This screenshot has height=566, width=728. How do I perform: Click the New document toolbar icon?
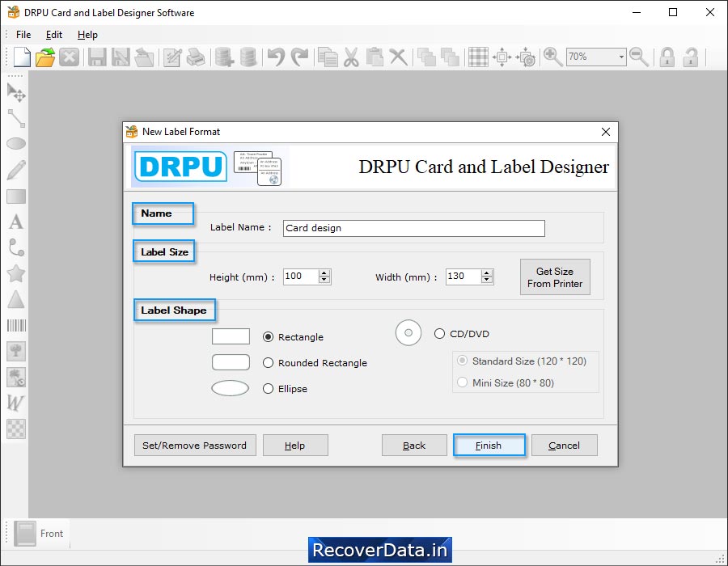click(21, 57)
